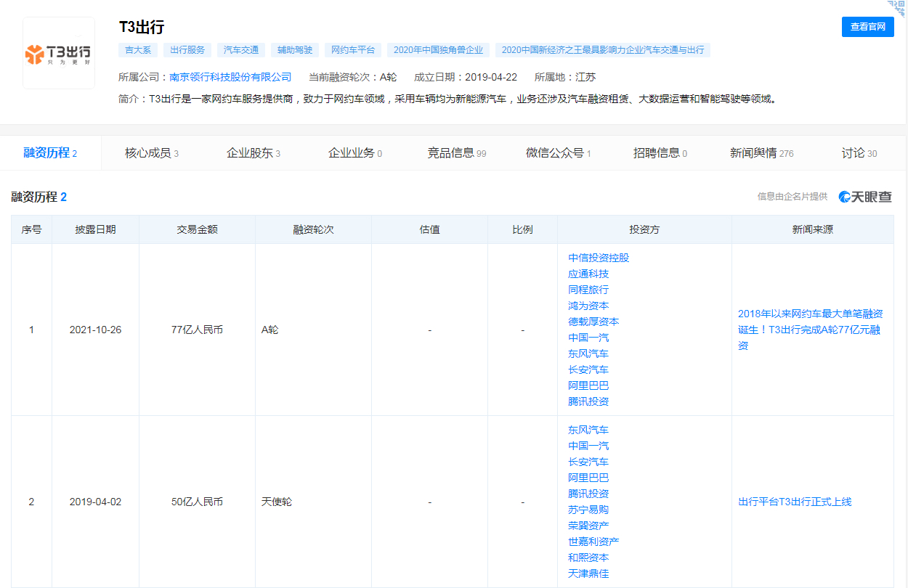Click the T3出行 company title

[x=142, y=27]
